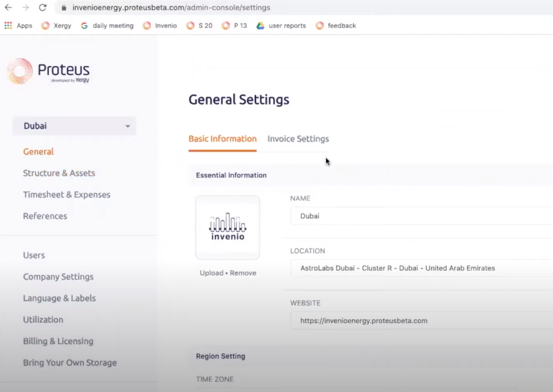Switch to the Invoice Settings tab
This screenshot has width=553, height=392.
[298, 139]
